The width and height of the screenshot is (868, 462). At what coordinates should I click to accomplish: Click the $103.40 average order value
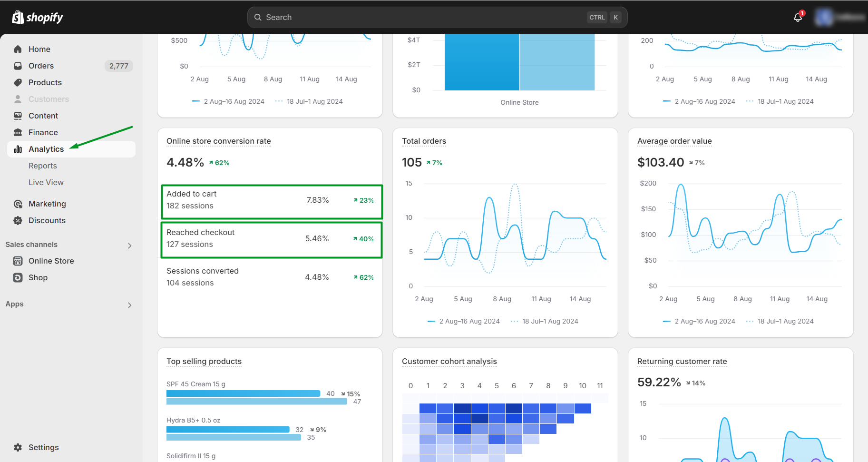[x=661, y=162]
